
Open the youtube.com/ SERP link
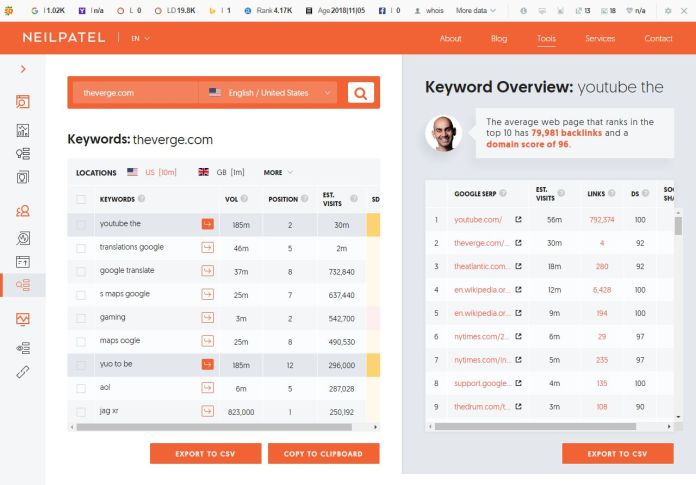pos(478,220)
